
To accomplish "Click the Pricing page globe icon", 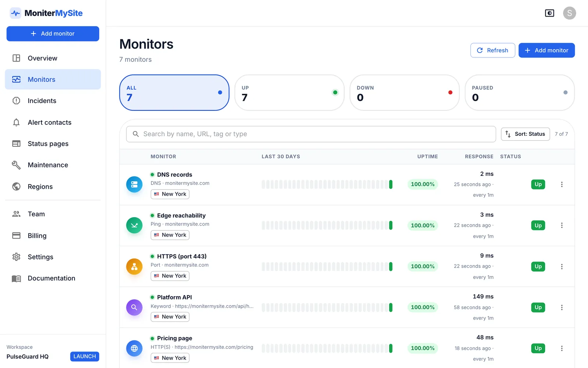I will [134, 348].
